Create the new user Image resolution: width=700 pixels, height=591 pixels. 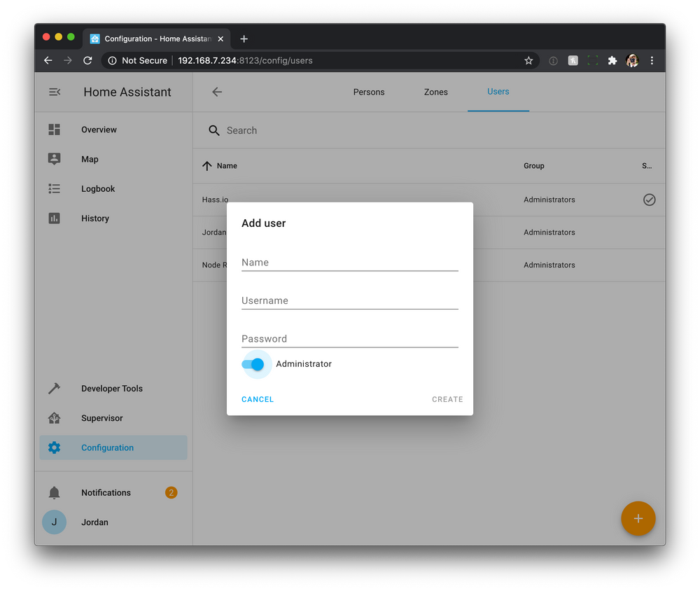[x=447, y=399]
